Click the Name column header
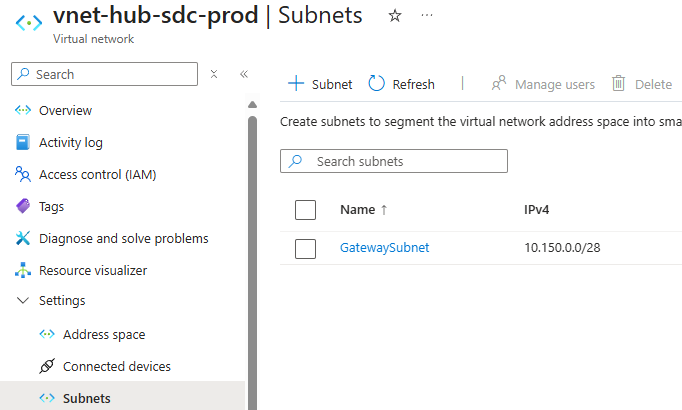This screenshot has width=682, height=410. (358, 210)
